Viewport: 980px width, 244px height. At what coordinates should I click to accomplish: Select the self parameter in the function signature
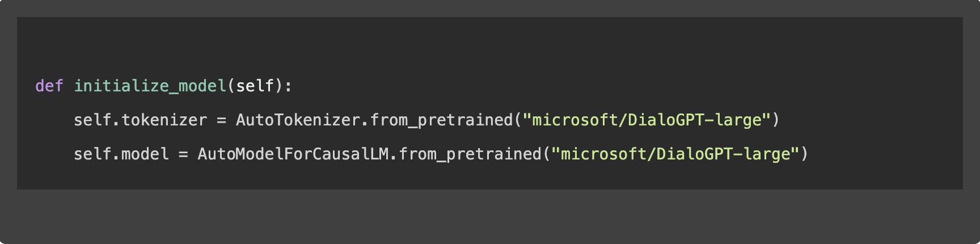255,86
